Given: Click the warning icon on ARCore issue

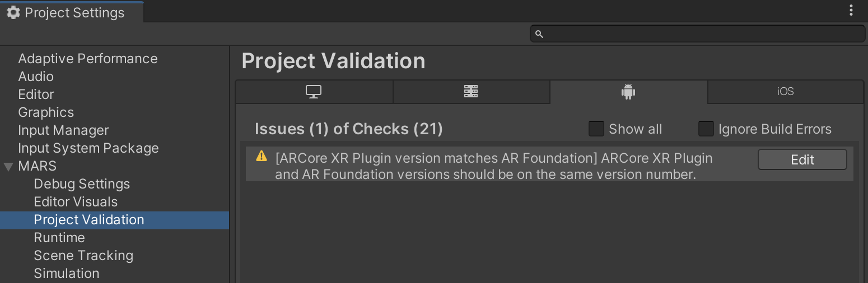Looking at the screenshot, I should pyautogui.click(x=262, y=157).
